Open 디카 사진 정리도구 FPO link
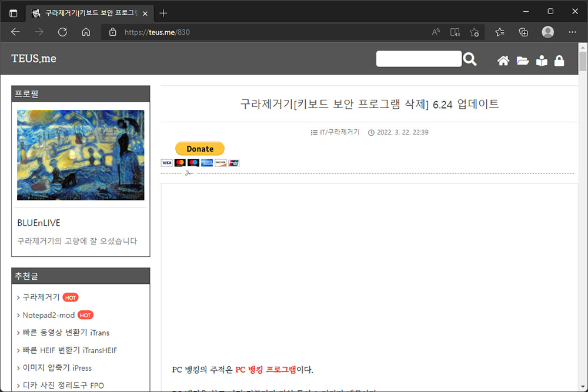The height and width of the screenshot is (392, 588). [x=63, y=386]
